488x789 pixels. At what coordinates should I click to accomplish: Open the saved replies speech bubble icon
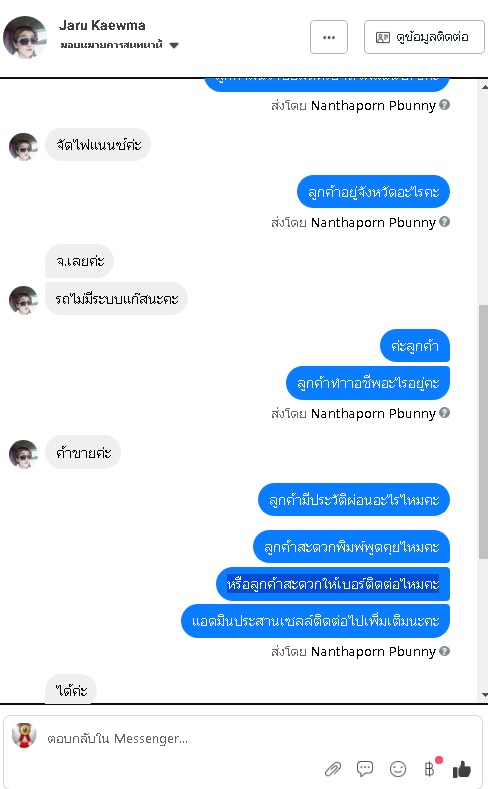(x=365, y=768)
